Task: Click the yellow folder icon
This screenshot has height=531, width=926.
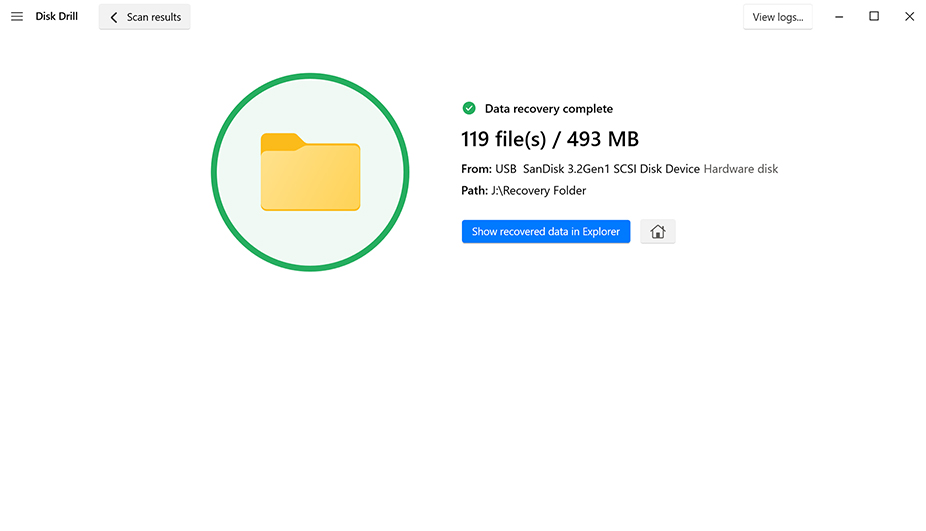Action: coord(310,172)
